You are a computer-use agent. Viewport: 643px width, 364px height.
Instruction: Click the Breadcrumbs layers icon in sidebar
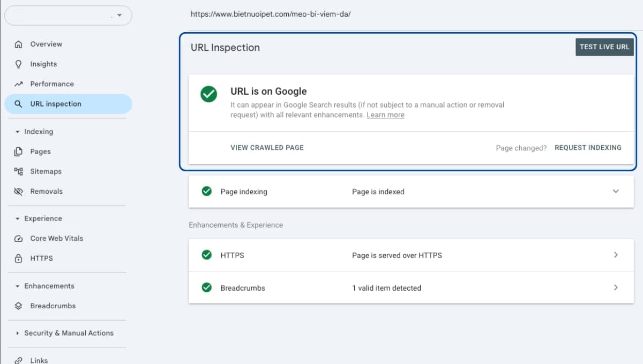(19, 306)
